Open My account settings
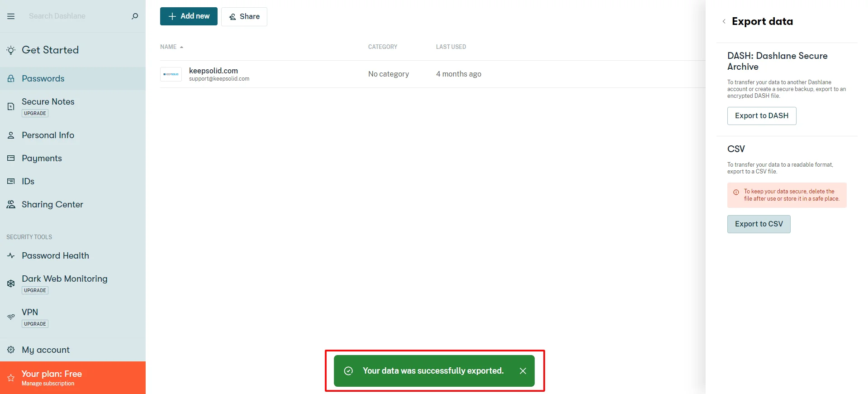The height and width of the screenshot is (394, 868). pyautogui.click(x=46, y=350)
